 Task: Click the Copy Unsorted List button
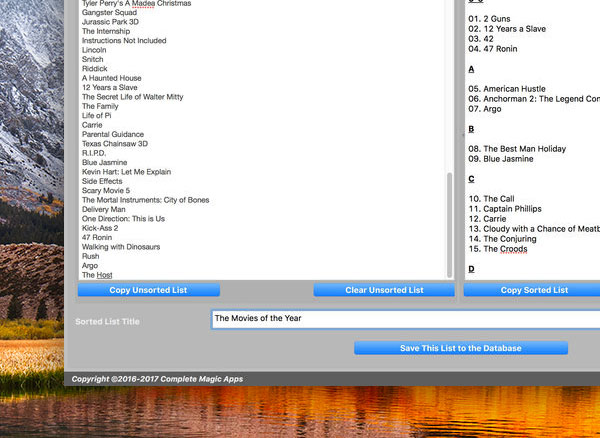(x=148, y=290)
